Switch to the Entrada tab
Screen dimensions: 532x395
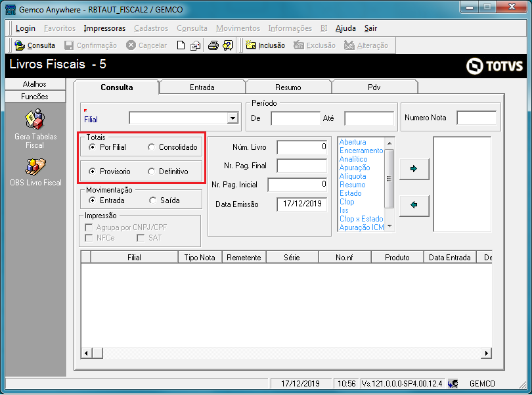tap(202, 87)
